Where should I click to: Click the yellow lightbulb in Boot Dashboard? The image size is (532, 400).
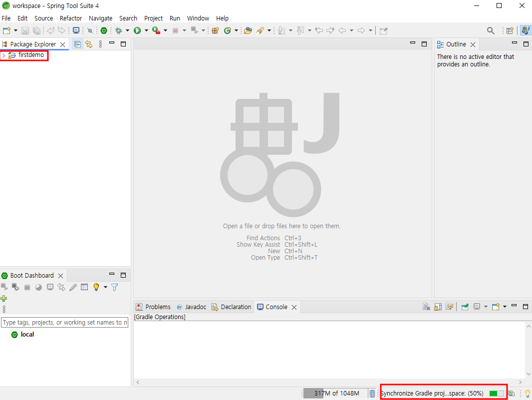[96, 287]
